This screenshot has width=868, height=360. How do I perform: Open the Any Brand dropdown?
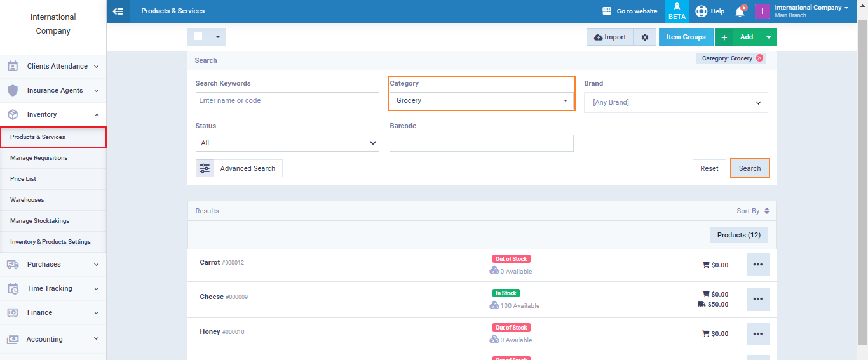(675, 102)
